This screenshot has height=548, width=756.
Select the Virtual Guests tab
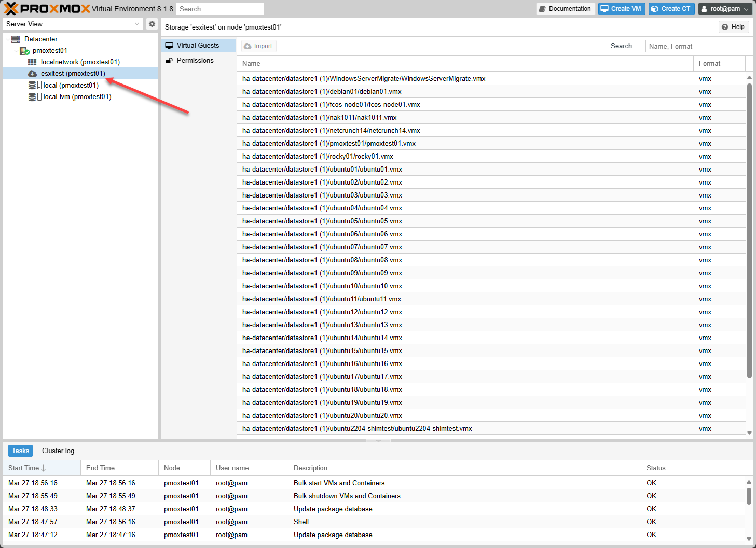(x=198, y=46)
